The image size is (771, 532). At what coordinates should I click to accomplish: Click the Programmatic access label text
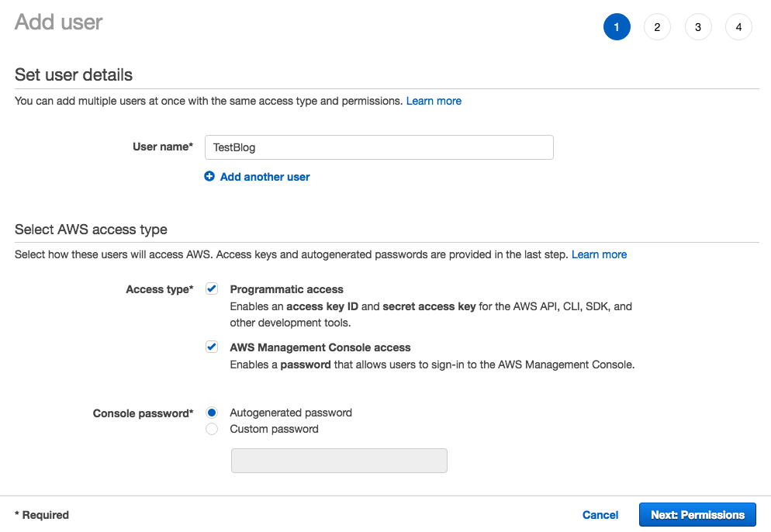pyautogui.click(x=286, y=289)
